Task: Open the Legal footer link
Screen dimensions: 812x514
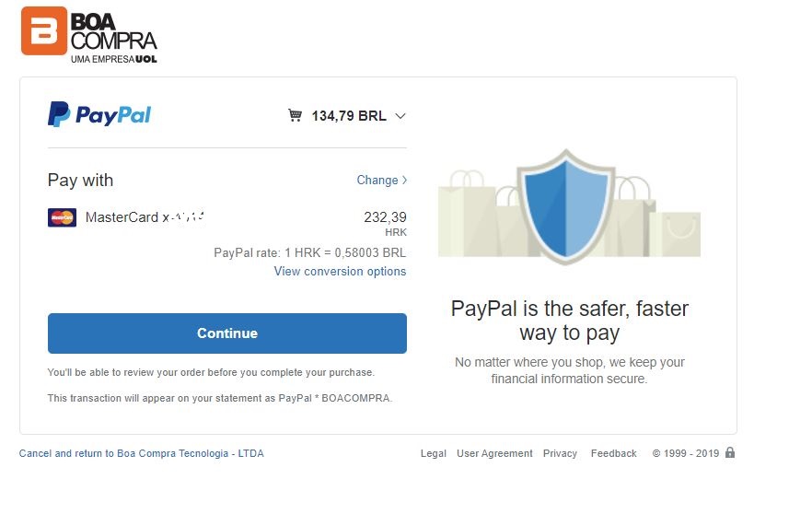Action: pyautogui.click(x=434, y=453)
